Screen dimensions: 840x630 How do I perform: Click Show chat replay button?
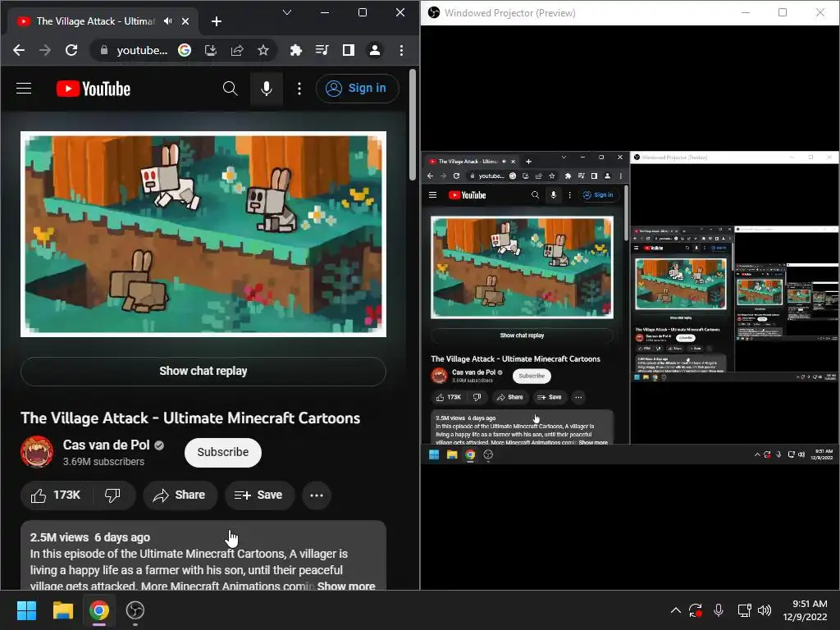203,371
